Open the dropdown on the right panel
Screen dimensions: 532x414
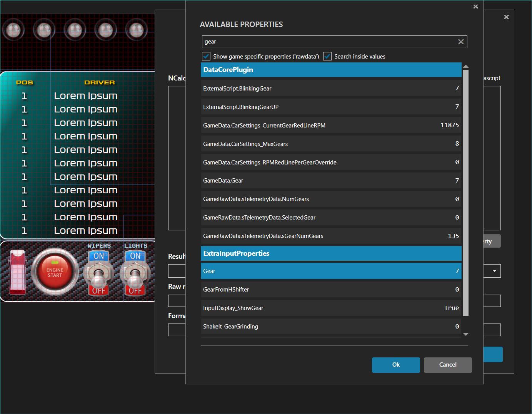[494, 271]
